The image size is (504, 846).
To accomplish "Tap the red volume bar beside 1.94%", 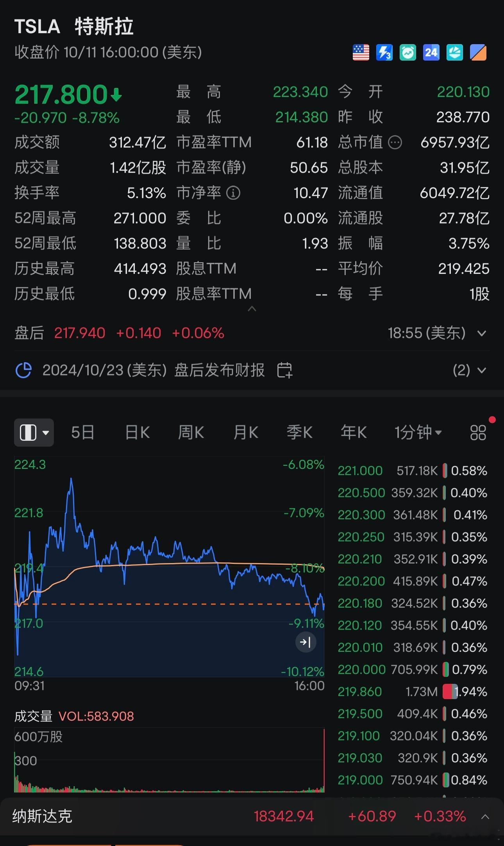I will coord(450,692).
